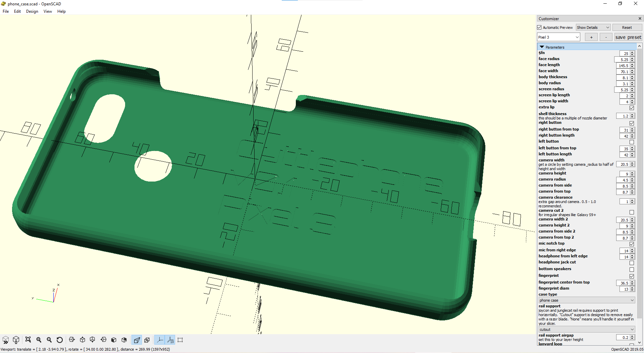Enable the bottom speakers checkbox
This screenshot has height=353, width=644.
click(x=632, y=269)
